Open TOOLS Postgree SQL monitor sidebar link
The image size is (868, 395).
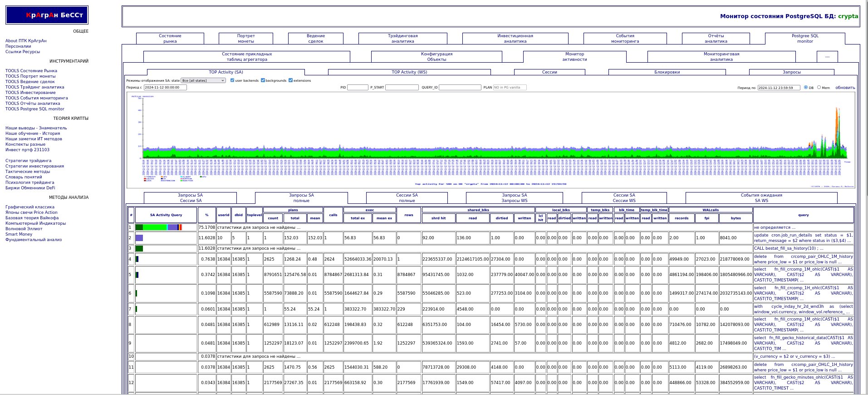coord(35,109)
